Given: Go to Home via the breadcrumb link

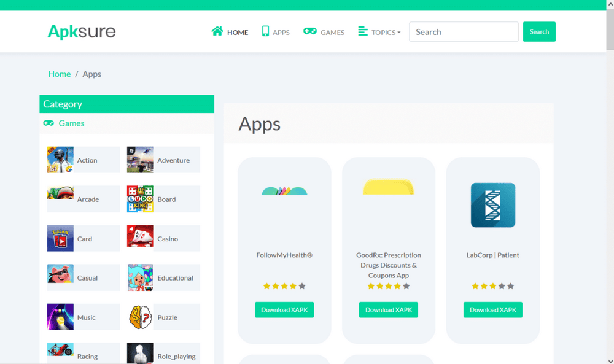Looking at the screenshot, I should click(x=59, y=74).
